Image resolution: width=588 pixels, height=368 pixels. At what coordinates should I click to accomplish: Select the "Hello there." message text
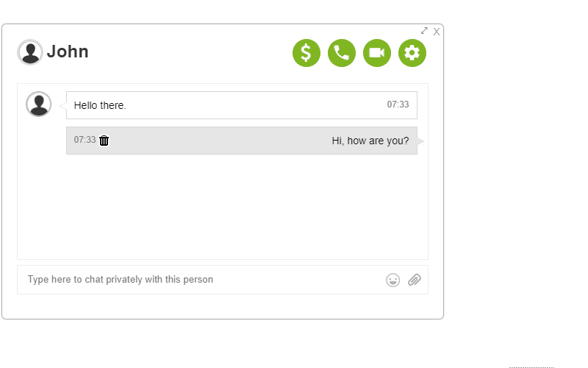click(x=100, y=105)
